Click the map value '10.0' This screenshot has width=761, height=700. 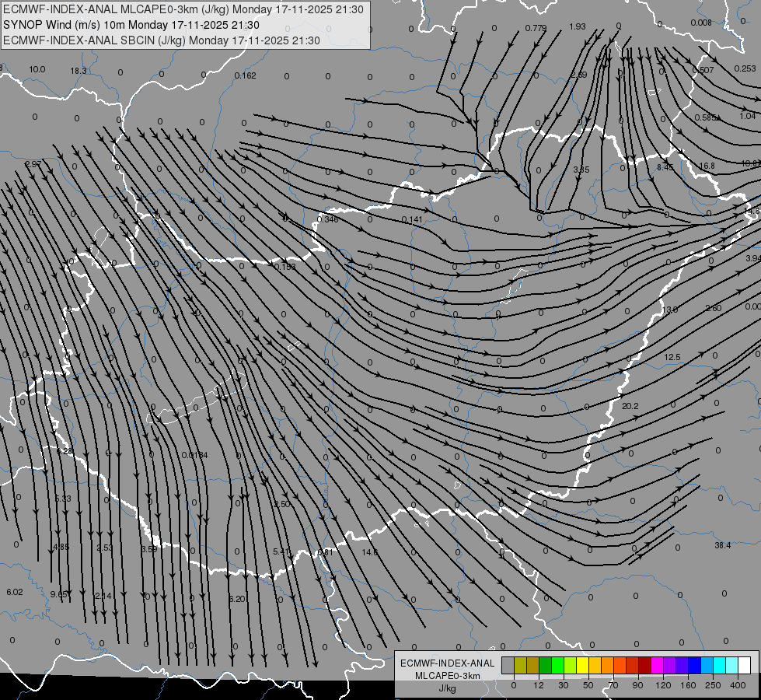37,69
